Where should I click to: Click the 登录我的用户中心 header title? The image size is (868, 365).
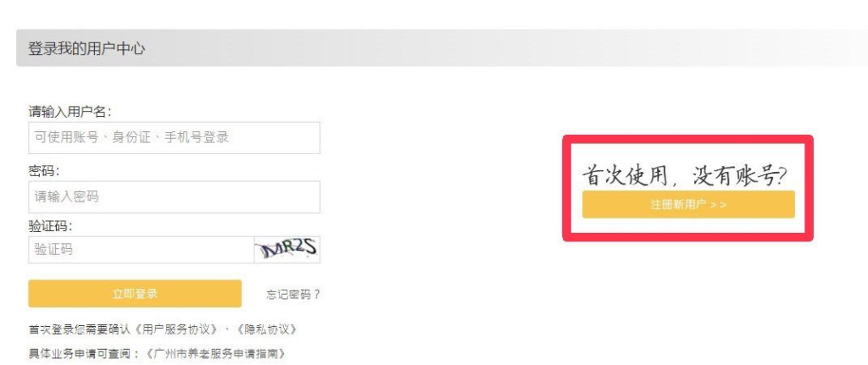[86, 48]
